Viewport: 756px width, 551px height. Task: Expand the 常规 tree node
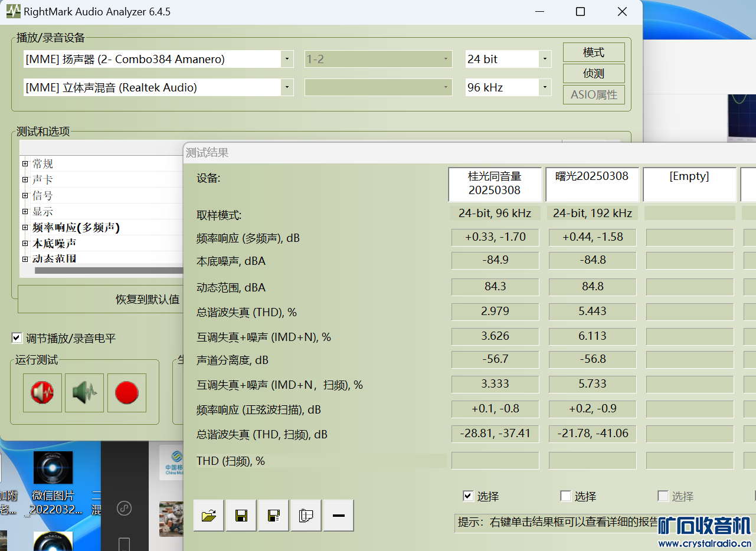tap(25, 163)
